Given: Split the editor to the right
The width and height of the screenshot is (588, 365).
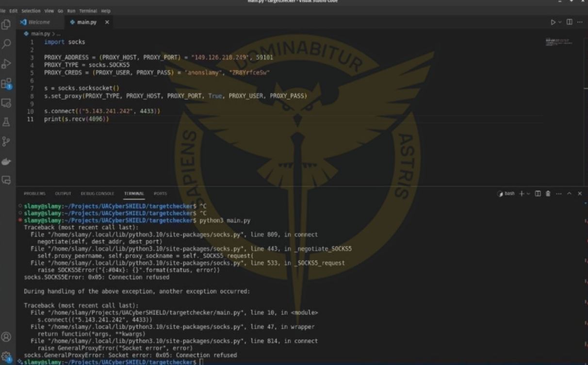Looking at the screenshot, I should pyautogui.click(x=570, y=22).
